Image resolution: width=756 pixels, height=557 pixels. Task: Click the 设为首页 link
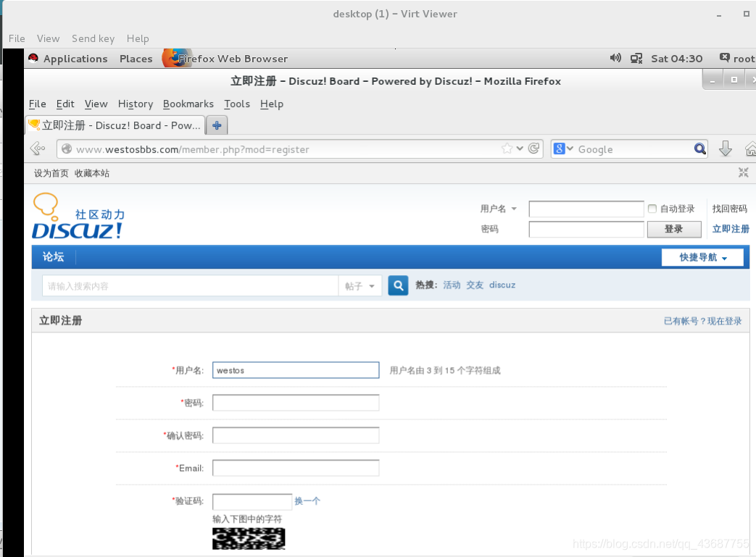pyautogui.click(x=51, y=173)
